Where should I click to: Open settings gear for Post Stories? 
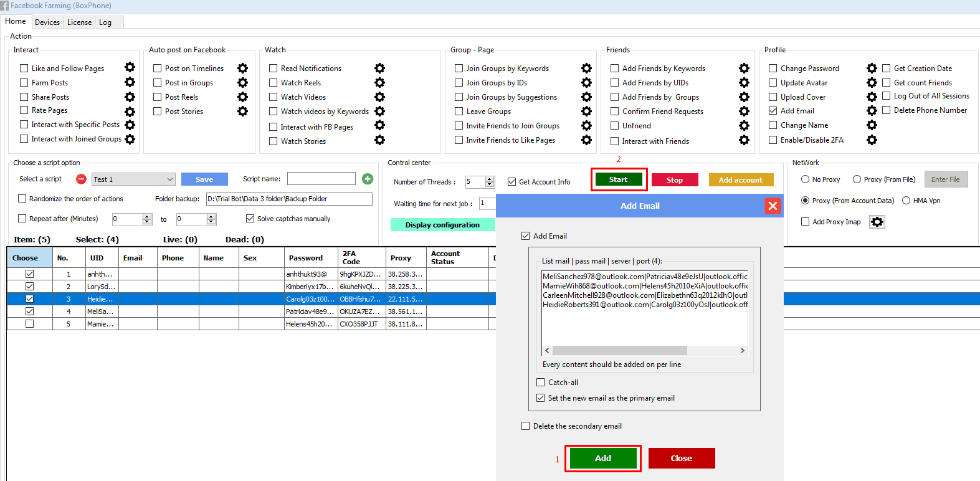point(242,111)
